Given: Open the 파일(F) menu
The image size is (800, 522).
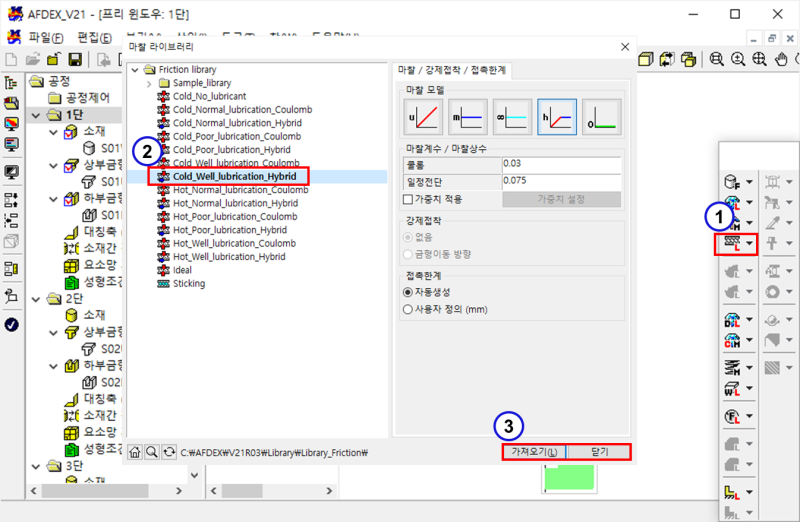Looking at the screenshot, I should tap(42, 37).
